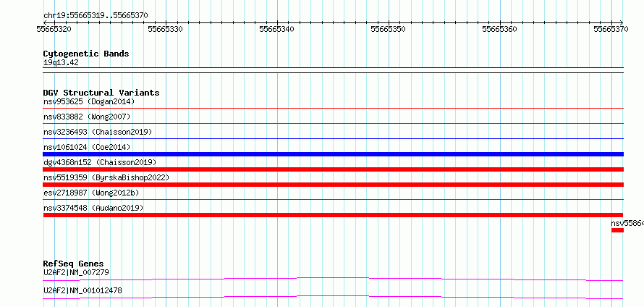Select ruler tick 55665350
This screenshot has height=307, width=644.
coord(388,29)
